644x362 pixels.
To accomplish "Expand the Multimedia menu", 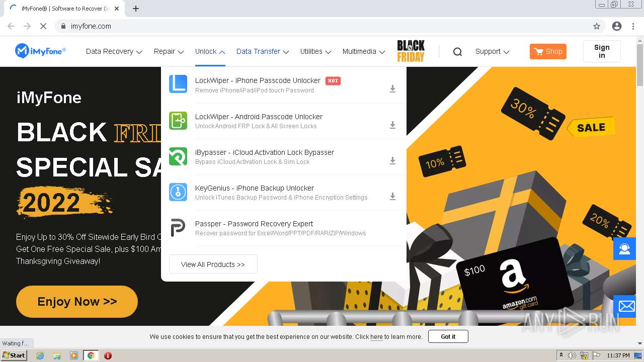I will (x=364, y=51).
